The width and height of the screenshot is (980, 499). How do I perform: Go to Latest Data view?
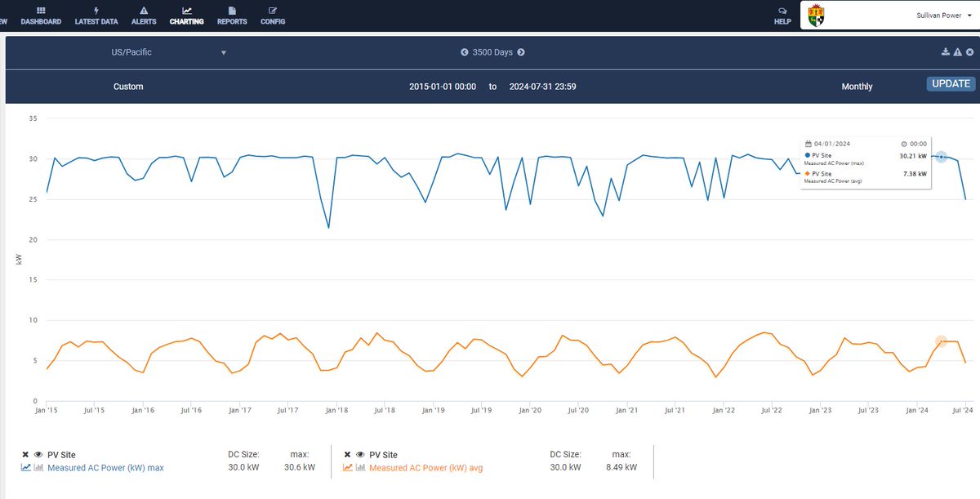pyautogui.click(x=96, y=16)
